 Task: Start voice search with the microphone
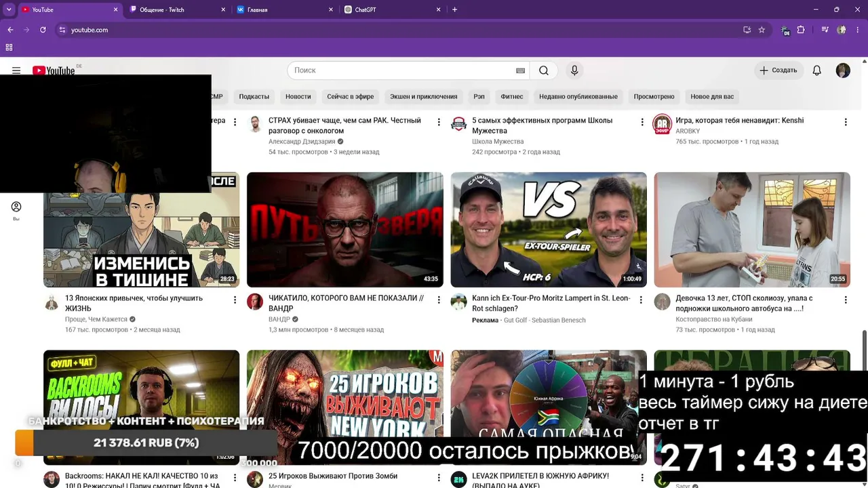(x=574, y=70)
